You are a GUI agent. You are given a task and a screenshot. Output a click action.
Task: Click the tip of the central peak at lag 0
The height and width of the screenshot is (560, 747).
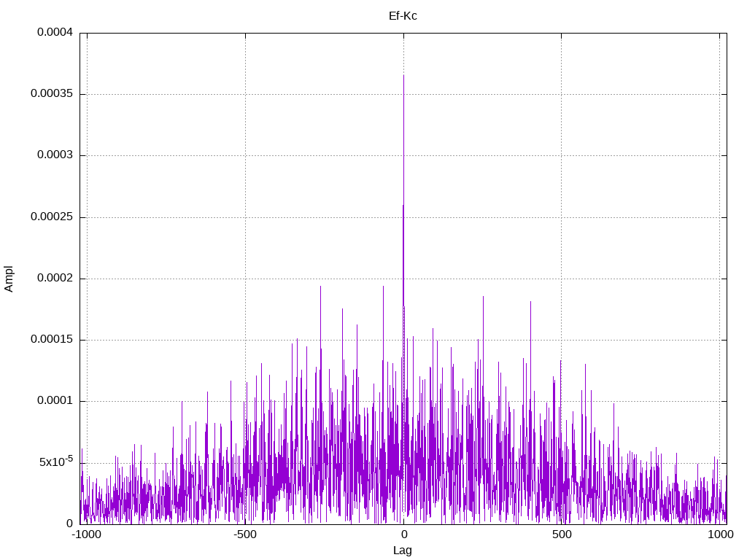click(x=403, y=75)
